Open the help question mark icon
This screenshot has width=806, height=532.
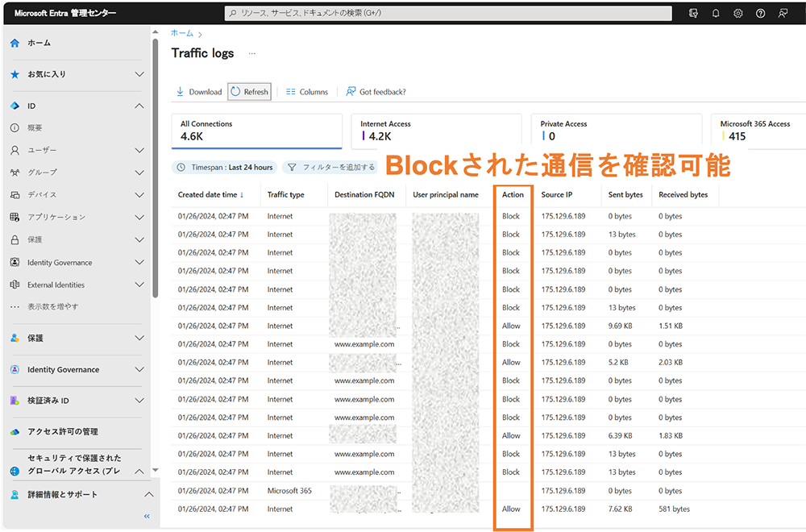click(x=760, y=14)
